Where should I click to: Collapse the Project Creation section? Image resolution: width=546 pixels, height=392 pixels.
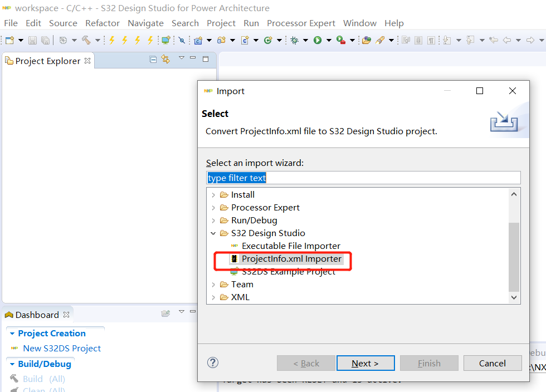pyautogui.click(x=12, y=334)
